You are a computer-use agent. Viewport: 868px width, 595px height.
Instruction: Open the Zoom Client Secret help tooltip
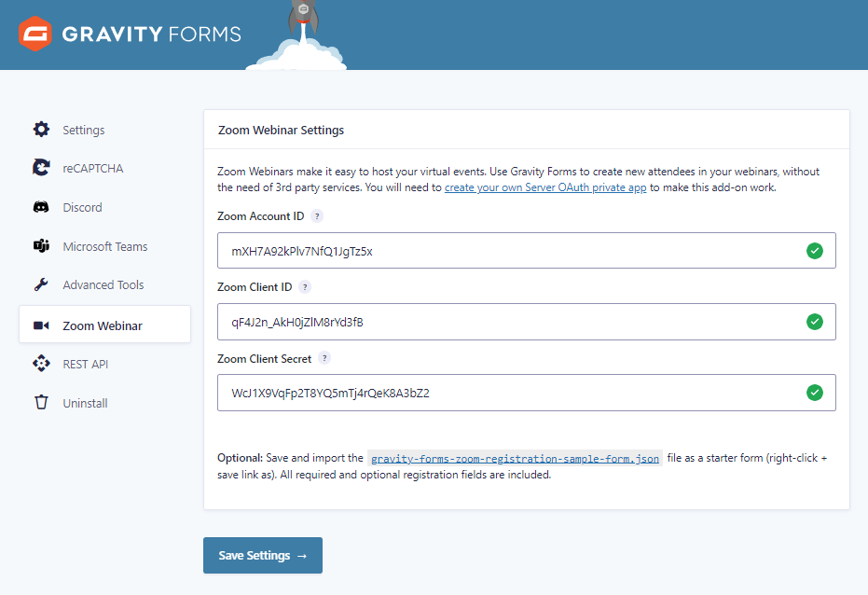[x=324, y=358]
